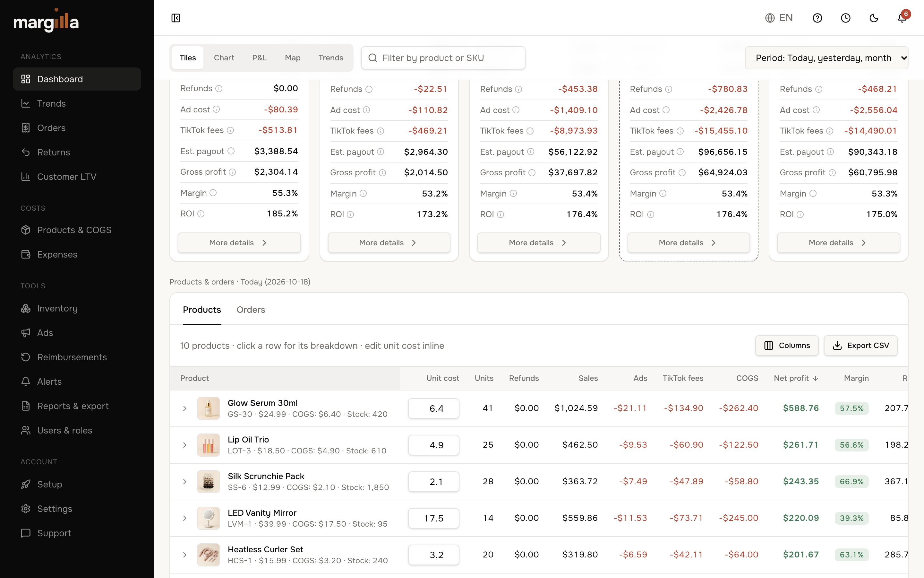924x578 pixels.
Task: Click the Columns button
Action: [x=787, y=346]
